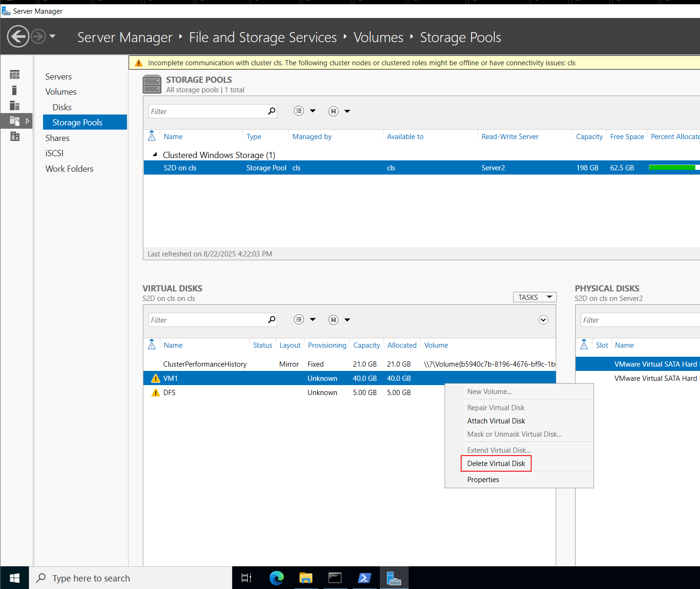The image size is (700, 589).
Task: Click save query icon in Storage Pools toolbar
Action: 333,111
